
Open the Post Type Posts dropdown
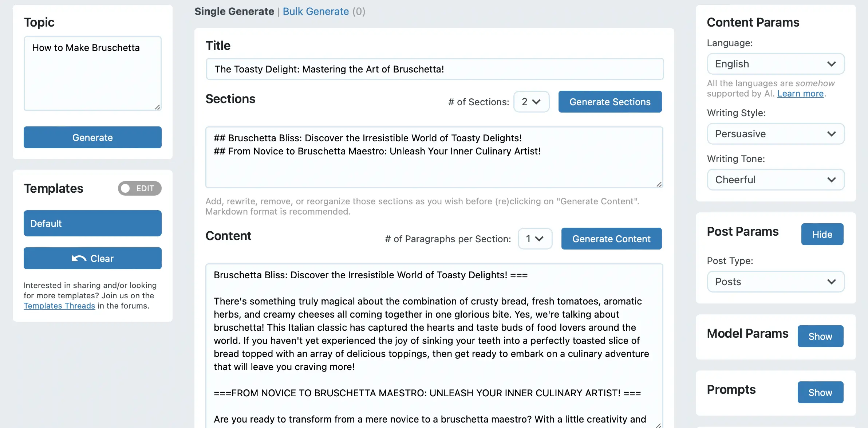coord(776,282)
